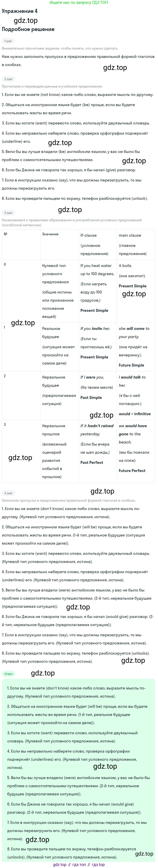Viewport: 158px width, 868px height.
Task: Click the "Упражнение 4" heading
Action: coord(19,11)
